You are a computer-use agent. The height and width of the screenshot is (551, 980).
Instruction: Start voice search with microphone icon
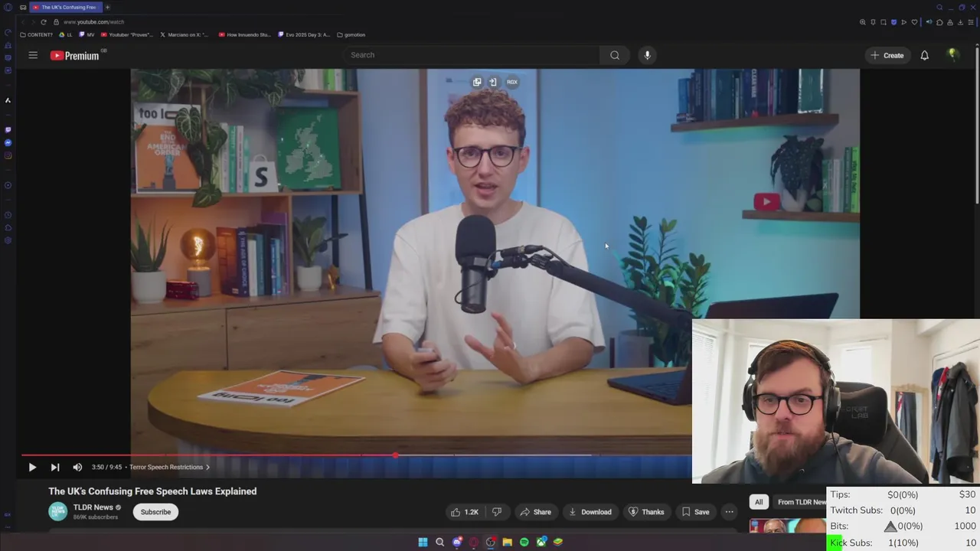click(x=647, y=55)
